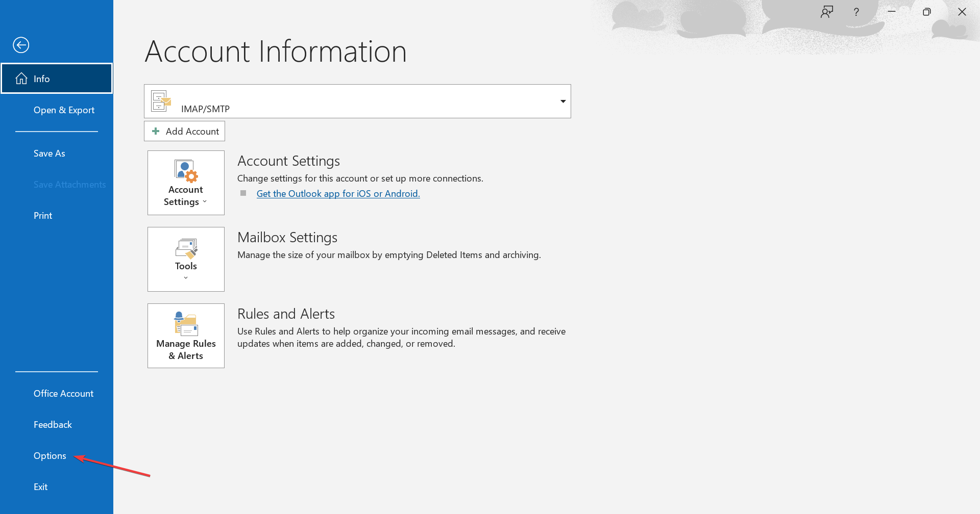Follow the Get Outlook app link
This screenshot has height=514, width=980.
(x=338, y=193)
